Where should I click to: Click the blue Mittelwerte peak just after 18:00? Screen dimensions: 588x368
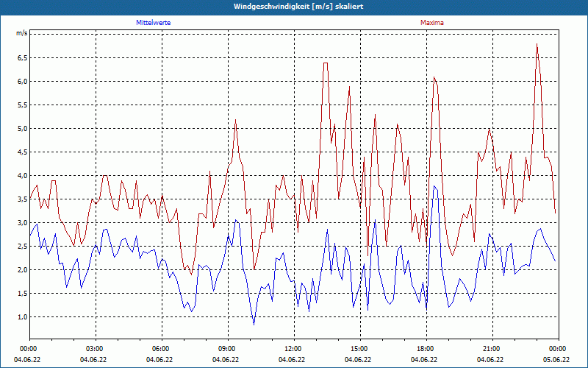[434, 186]
